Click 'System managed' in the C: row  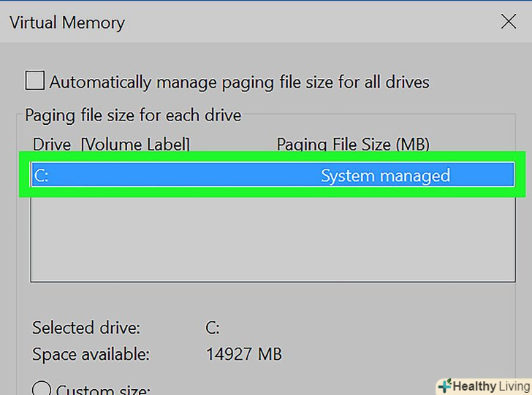[385, 175]
